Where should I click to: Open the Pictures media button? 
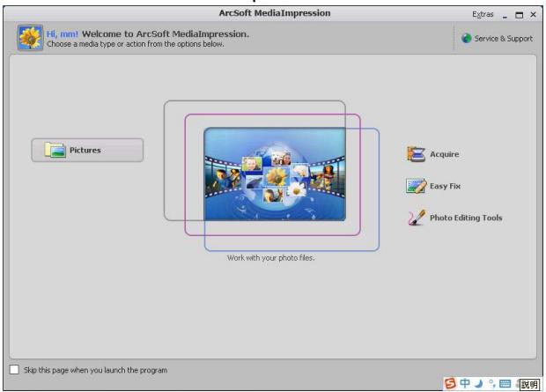87,150
